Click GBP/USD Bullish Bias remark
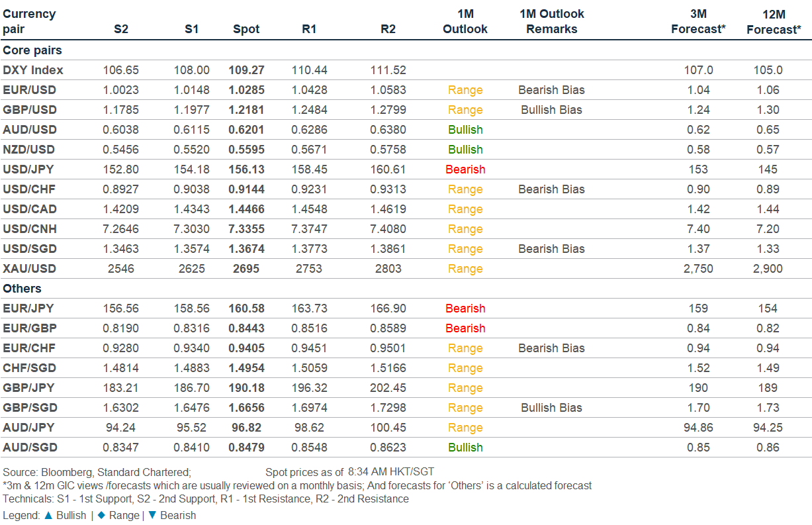 point(551,110)
